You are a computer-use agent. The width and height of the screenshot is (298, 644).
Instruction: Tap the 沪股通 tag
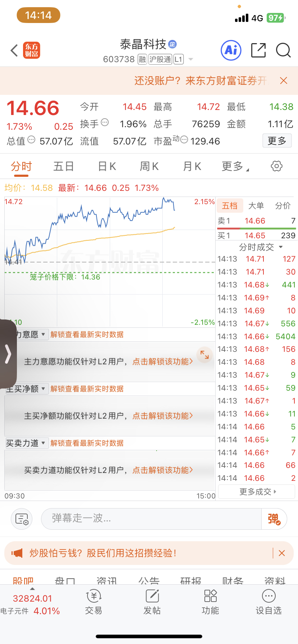tap(160, 59)
